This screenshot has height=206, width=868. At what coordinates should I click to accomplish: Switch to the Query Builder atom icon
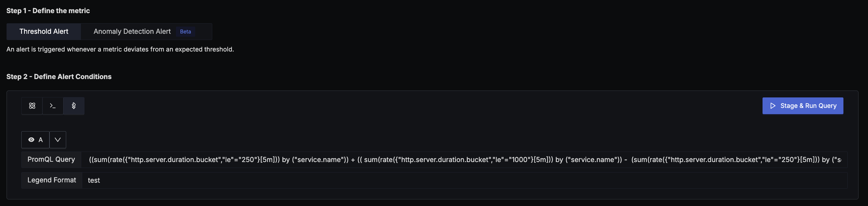pyautogui.click(x=32, y=106)
